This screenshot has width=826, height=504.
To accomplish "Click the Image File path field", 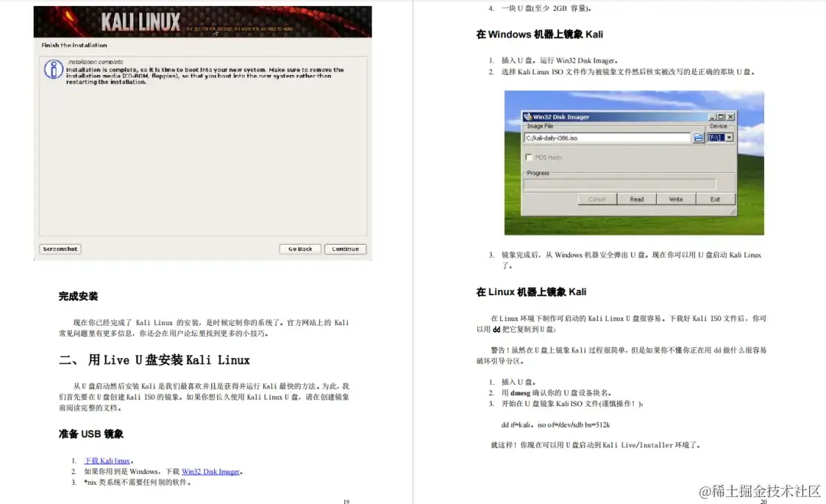I will click(x=606, y=138).
